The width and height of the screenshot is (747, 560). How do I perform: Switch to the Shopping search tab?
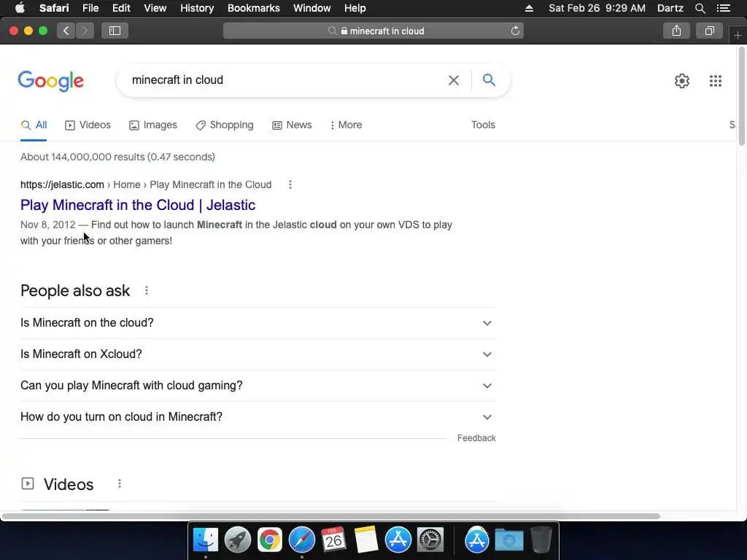pyautogui.click(x=225, y=125)
